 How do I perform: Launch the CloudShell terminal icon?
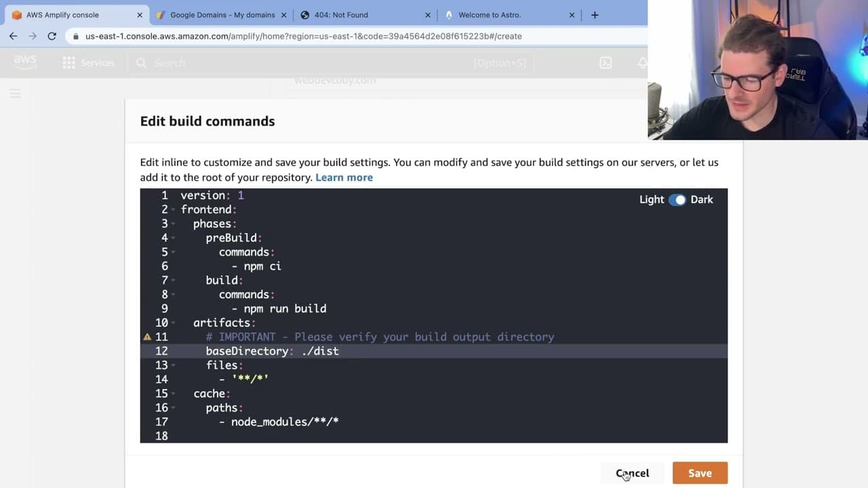(x=606, y=62)
